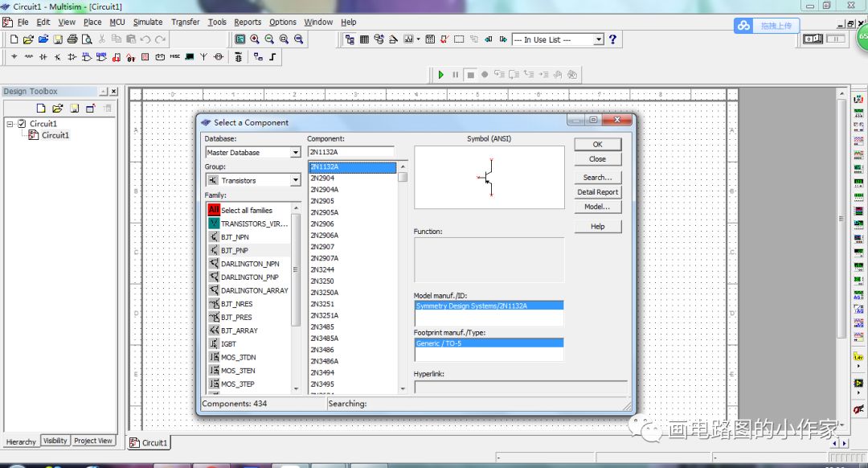The width and height of the screenshot is (868, 468).
Task: Click the Undo arrow icon
Action: click(145, 39)
